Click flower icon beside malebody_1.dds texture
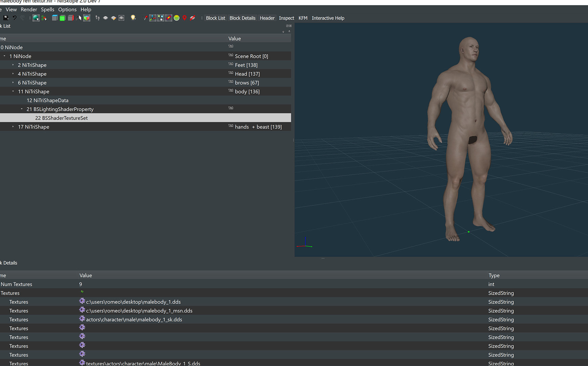Screen dimensions: 588x366 tap(82, 301)
